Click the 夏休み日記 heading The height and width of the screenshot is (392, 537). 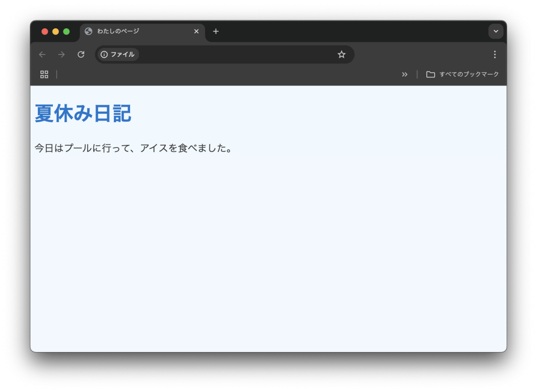(x=83, y=113)
